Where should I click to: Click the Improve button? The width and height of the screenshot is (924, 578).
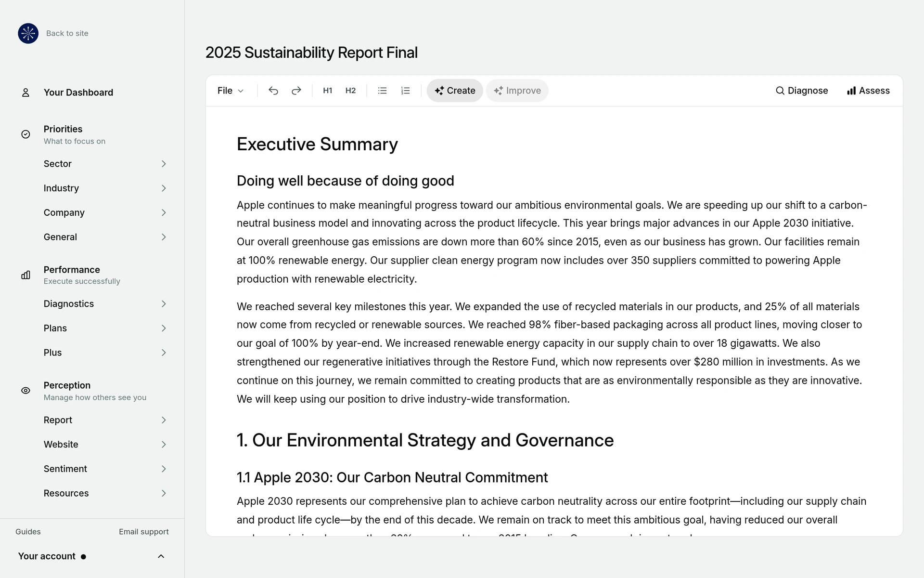(517, 91)
